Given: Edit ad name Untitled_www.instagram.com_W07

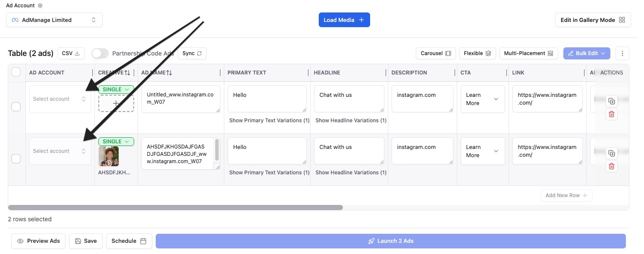Looking at the screenshot, I should click(181, 99).
